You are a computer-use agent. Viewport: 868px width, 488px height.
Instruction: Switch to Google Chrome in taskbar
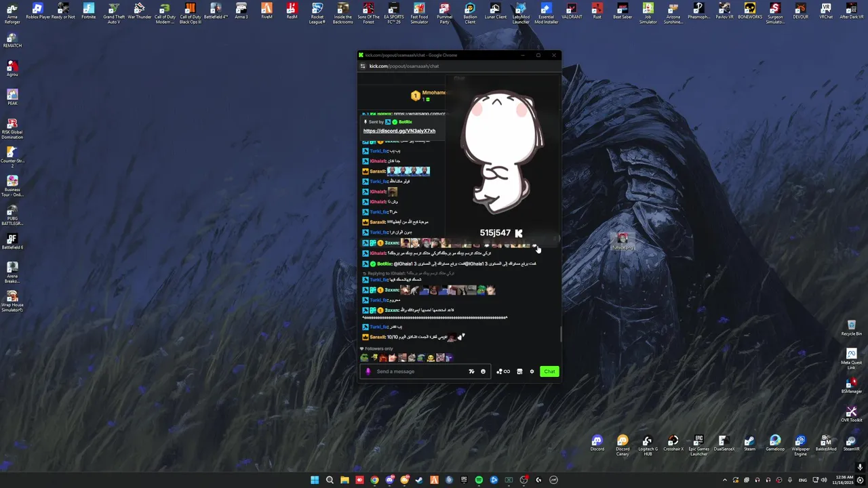tap(374, 480)
